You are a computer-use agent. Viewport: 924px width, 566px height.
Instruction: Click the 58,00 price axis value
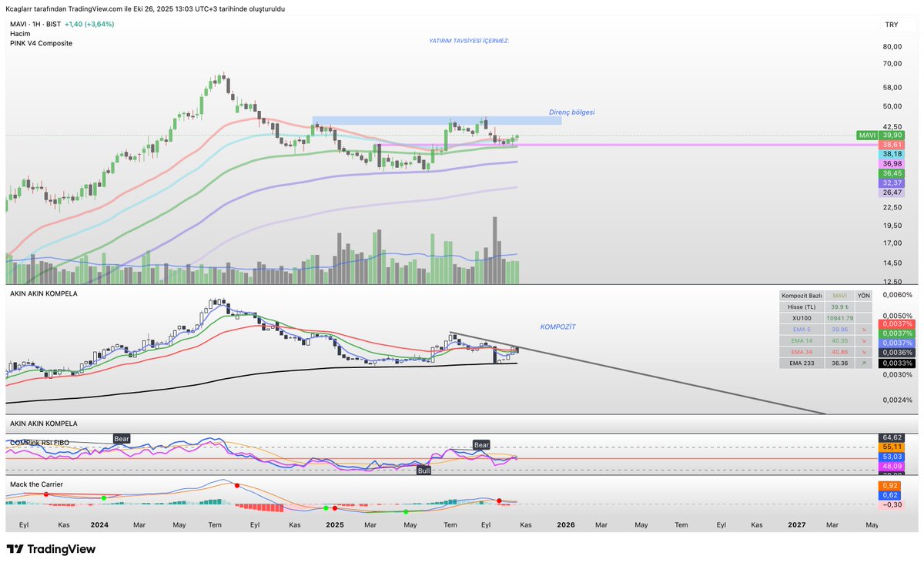point(892,87)
